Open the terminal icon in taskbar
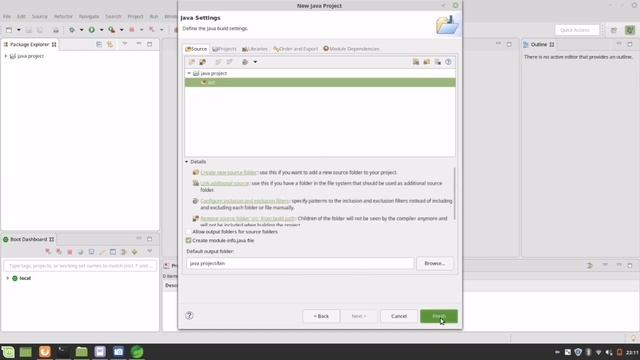Viewport: 640px width, 360px height. click(62, 352)
